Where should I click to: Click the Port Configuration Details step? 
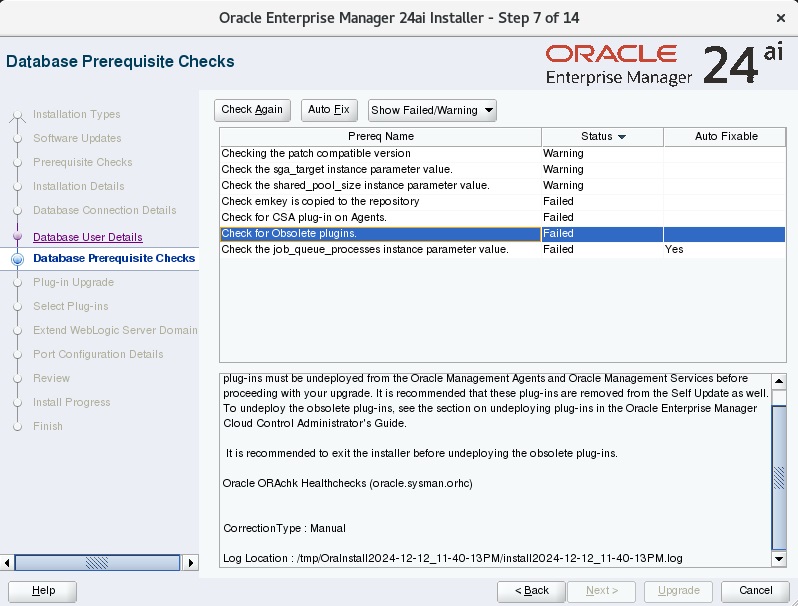coord(98,354)
